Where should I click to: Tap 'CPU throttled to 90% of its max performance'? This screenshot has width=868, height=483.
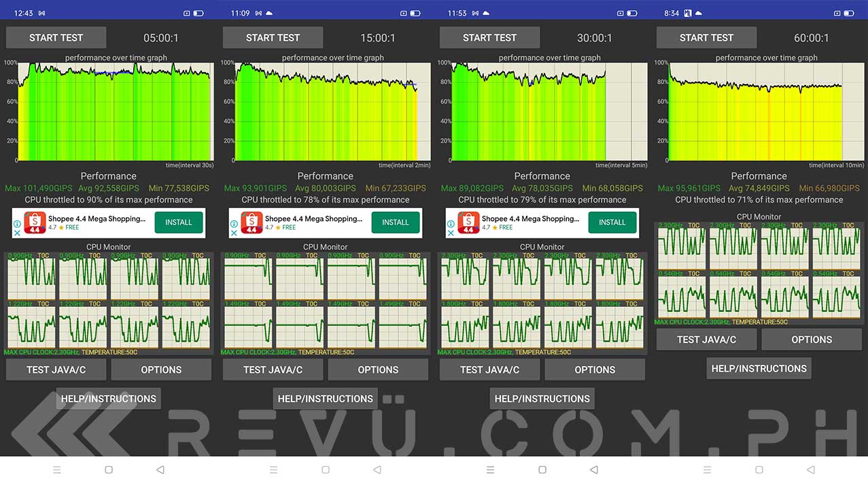pyautogui.click(x=109, y=200)
